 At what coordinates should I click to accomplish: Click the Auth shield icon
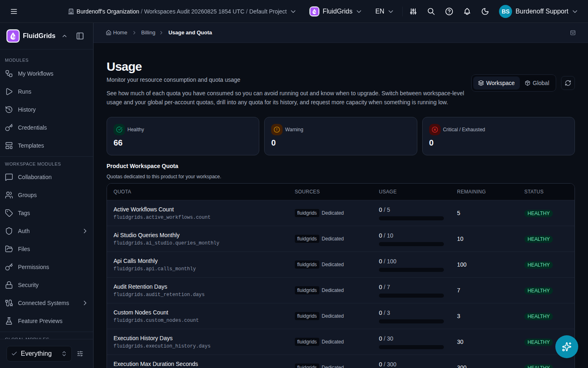pyautogui.click(x=9, y=231)
